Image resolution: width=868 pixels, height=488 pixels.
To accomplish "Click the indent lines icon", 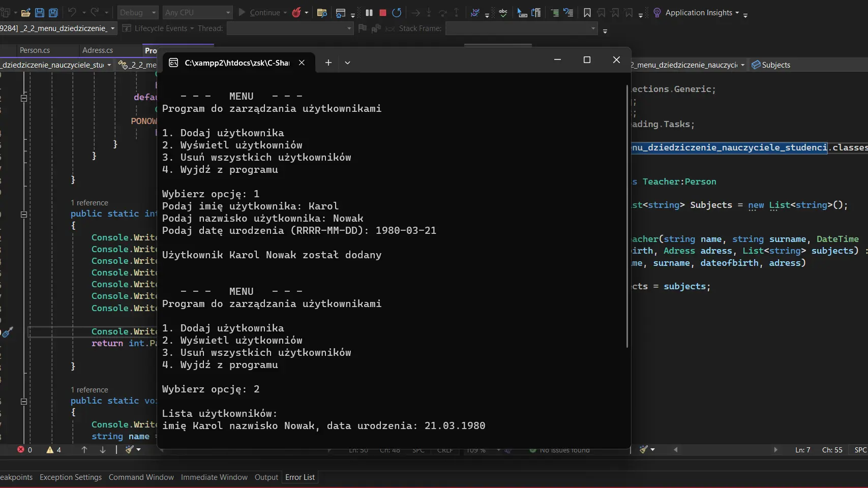I will click(555, 13).
